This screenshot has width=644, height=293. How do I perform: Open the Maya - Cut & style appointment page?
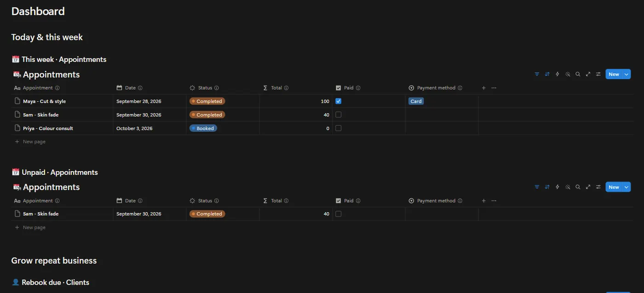click(45, 101)
